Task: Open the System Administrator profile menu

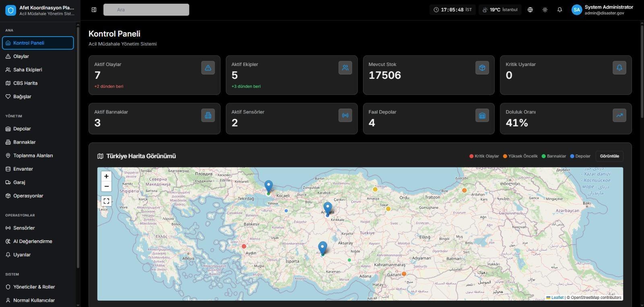Action: [x=602, y=10]
